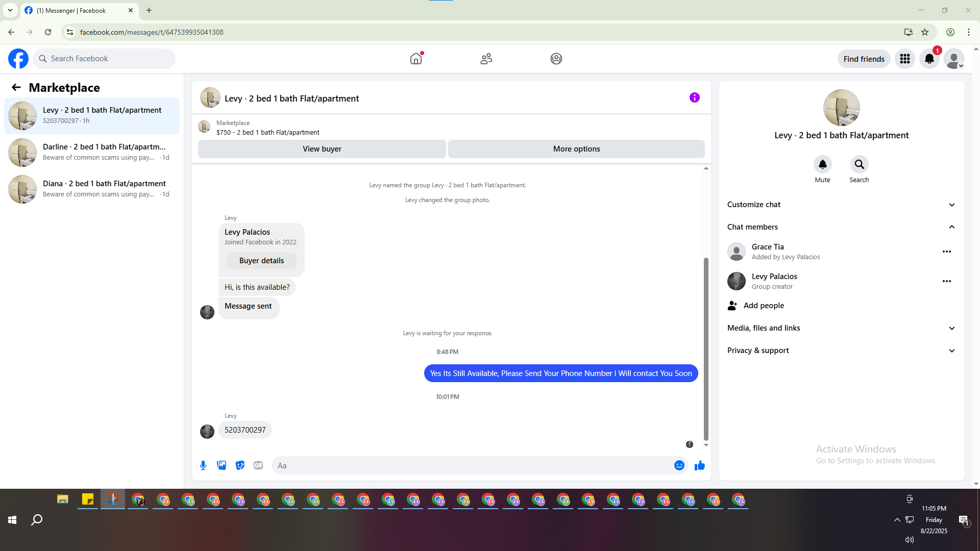Click the purple conversation information icon
This screenshot has width=980, height=551.
(695, 97)
